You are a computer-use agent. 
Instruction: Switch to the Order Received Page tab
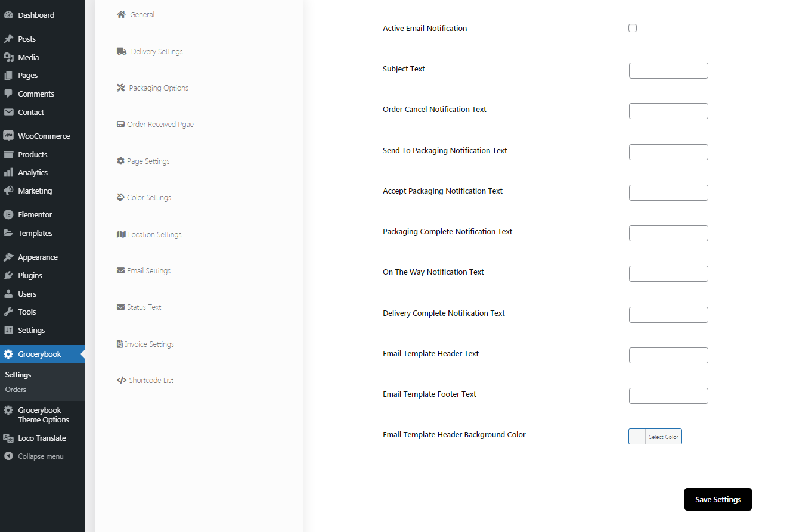click(x=160, y=125)
